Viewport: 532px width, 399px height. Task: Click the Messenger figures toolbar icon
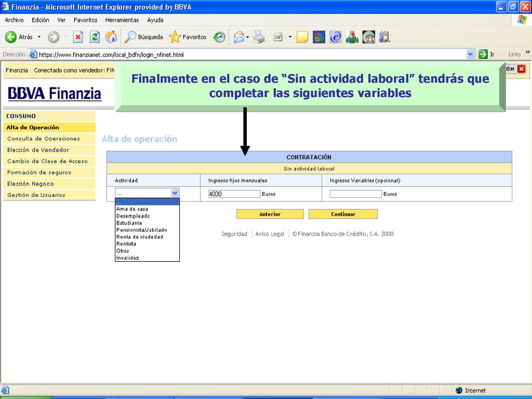click(x=352, y=37)
